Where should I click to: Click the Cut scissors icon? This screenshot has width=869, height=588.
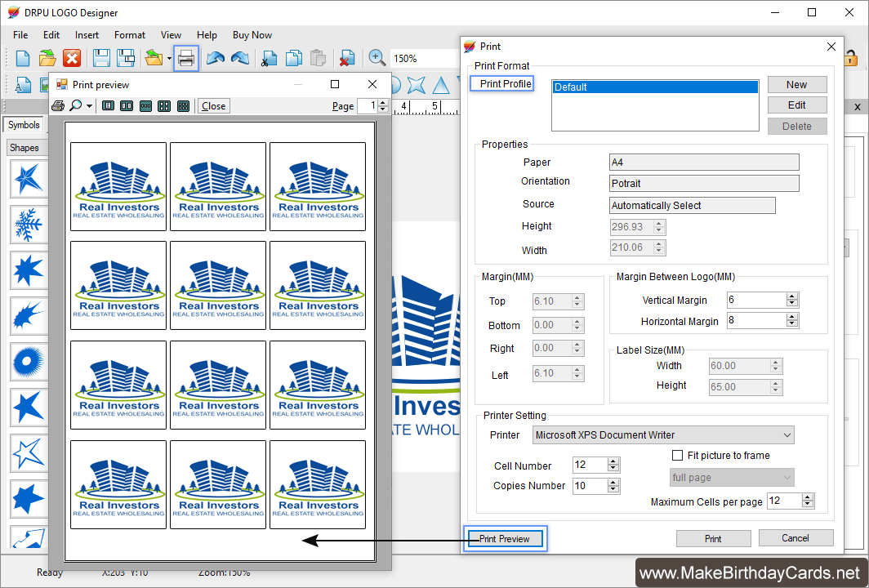click(x=270, y=58)
